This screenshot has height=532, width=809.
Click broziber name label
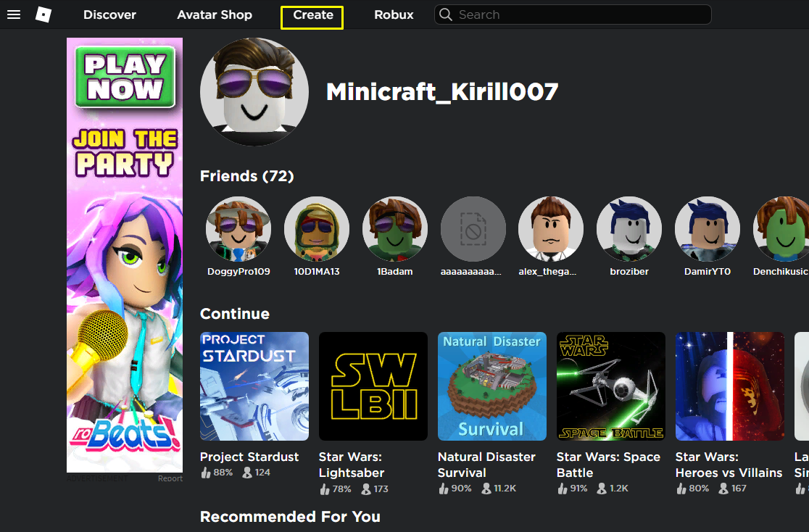pyautogui.click(x=629, y=271)
